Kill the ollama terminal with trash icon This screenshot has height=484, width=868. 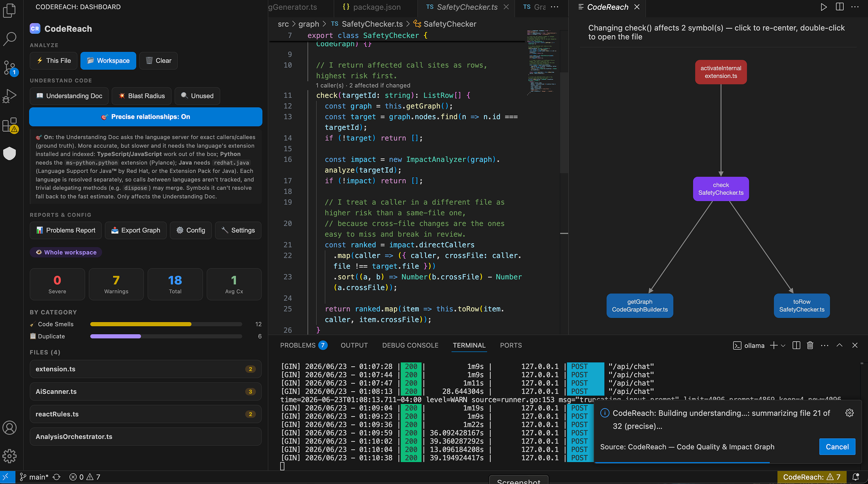[810, 345]
